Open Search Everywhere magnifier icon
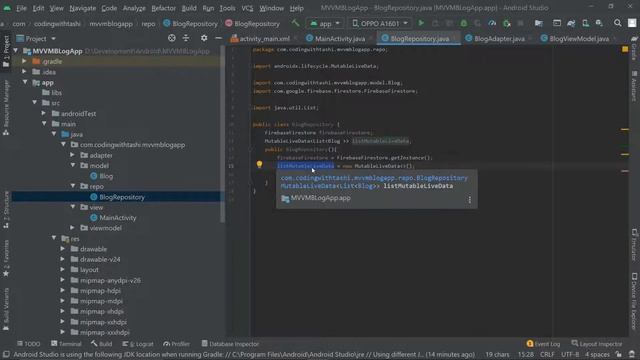Screen dimensions: 640x360 click(x=618, y=23)
